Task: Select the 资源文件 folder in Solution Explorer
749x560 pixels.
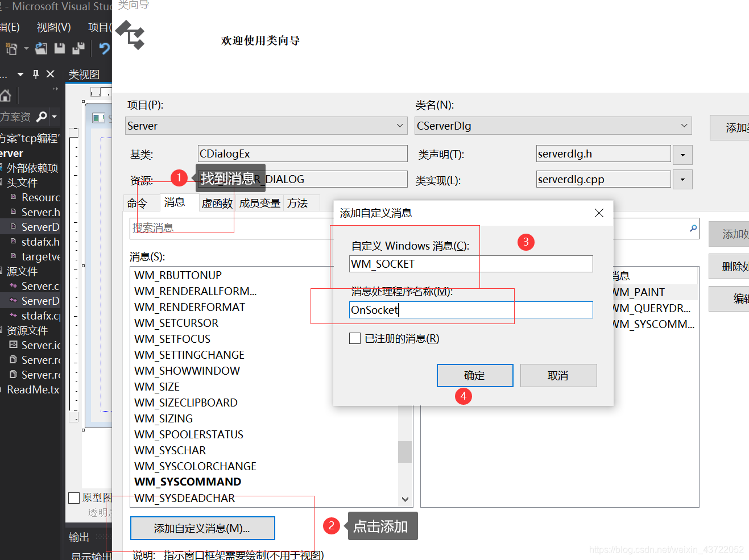Action: 27,330
